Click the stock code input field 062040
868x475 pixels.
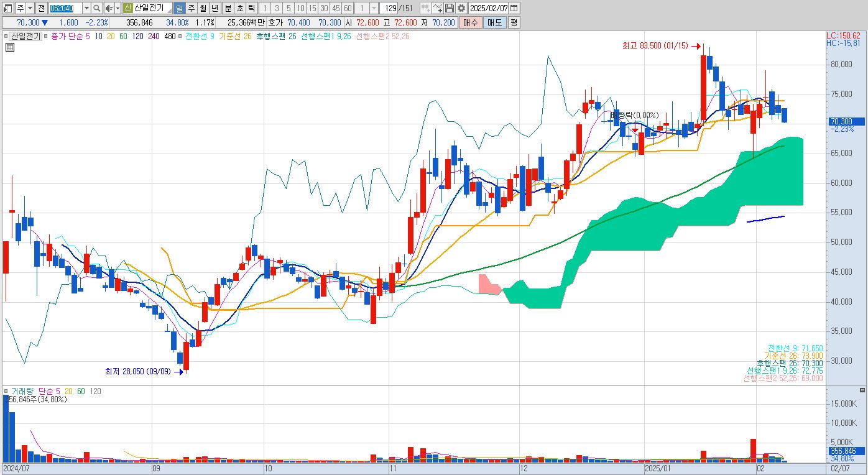coord(65,8)
